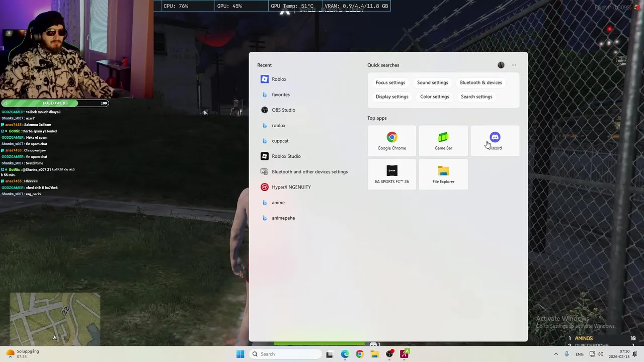Open Google Chrome from Top apps
This screenshot has height=362, width=644.
click(392, 141)
